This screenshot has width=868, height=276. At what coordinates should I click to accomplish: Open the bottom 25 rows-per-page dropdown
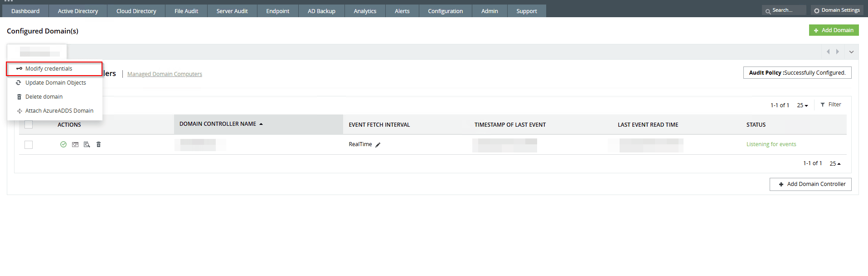[835, 164]
